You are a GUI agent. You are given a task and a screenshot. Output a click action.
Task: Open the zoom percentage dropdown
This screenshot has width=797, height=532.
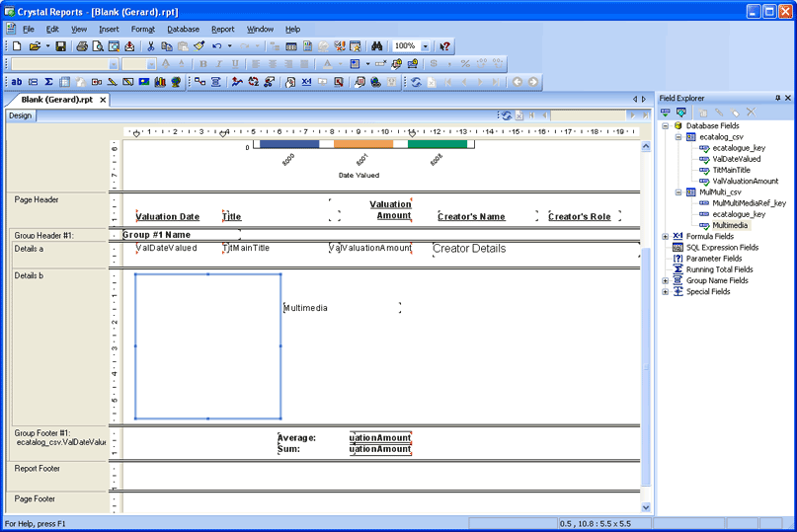point(426,46)
